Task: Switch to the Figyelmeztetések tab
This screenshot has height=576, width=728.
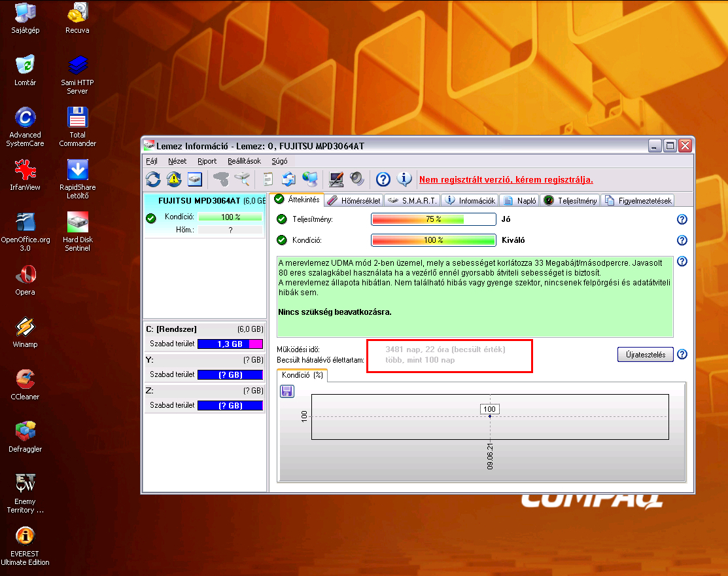Action: pos(638,201)
